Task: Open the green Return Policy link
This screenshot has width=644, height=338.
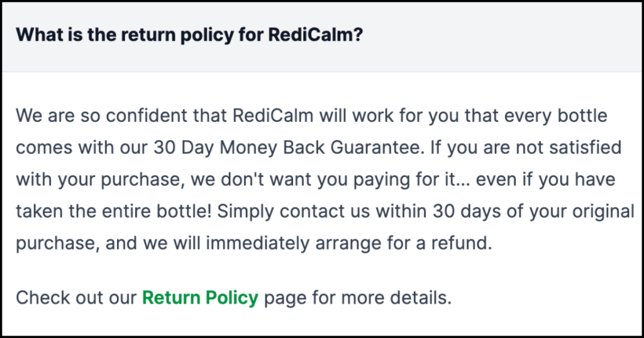Action: pos(200,297)
